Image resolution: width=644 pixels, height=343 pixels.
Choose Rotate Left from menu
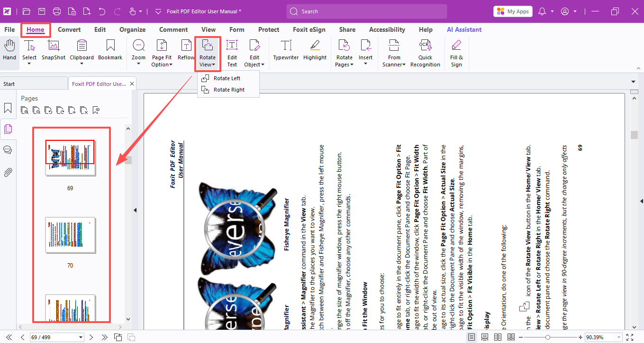click(228, 78)
